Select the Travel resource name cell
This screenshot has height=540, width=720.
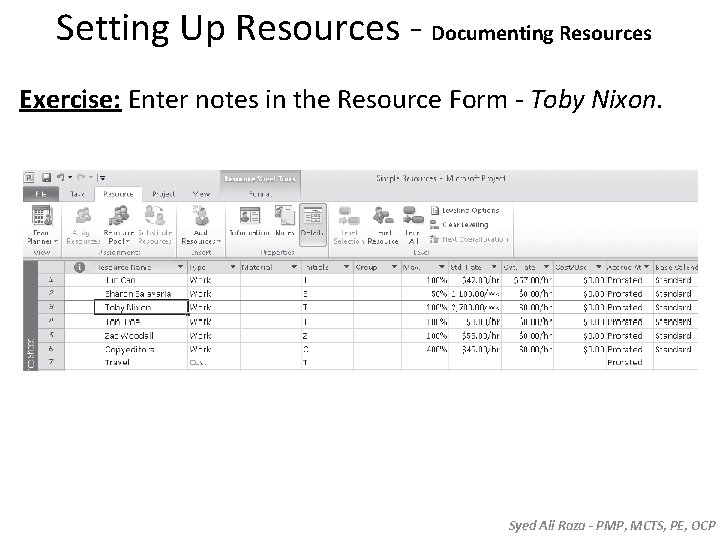tap(141, 363)
